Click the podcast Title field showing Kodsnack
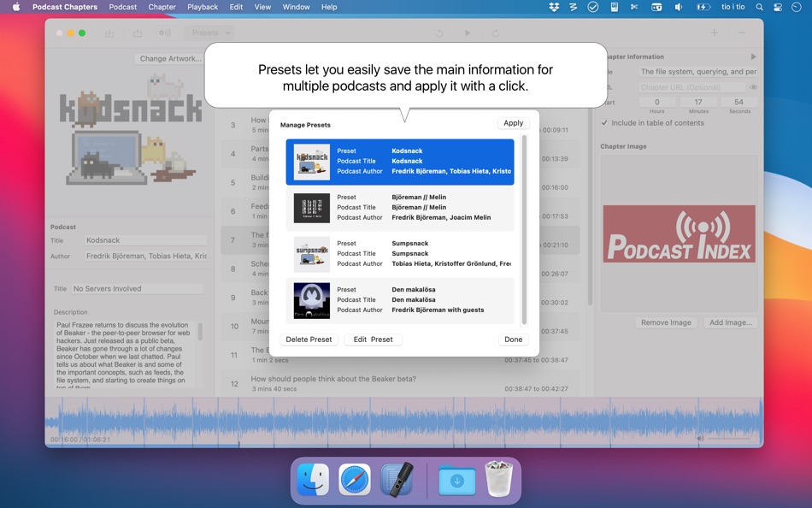This screenshot has height=508, width=812. click(145, 240)
